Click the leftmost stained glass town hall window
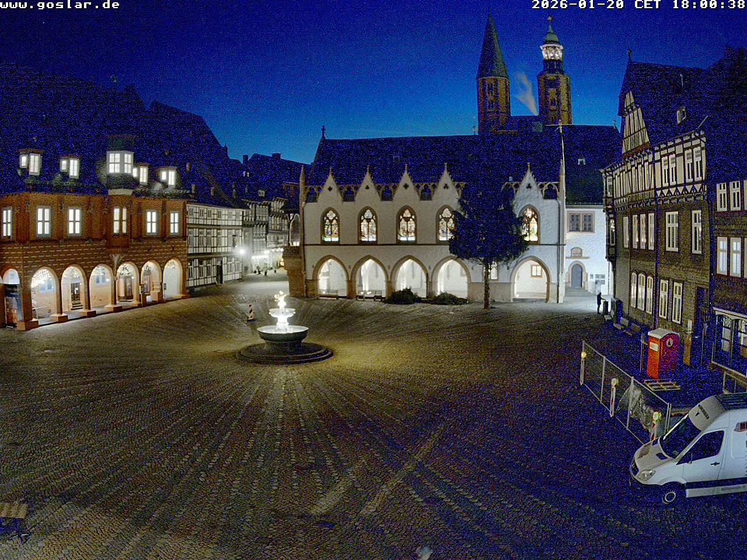 pyautogui.click(x=330, y=226)
